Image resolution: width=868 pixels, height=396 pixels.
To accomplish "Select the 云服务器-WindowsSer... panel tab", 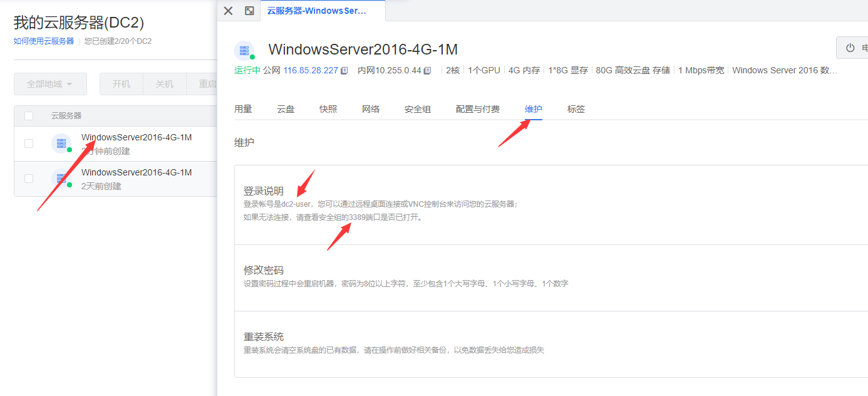I will pyautogui.click(x=323, y=11).
